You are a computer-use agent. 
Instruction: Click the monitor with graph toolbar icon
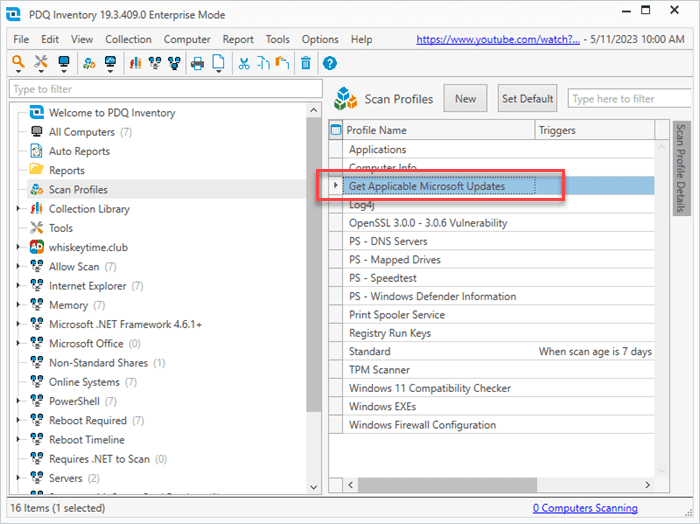coord(110,62)
